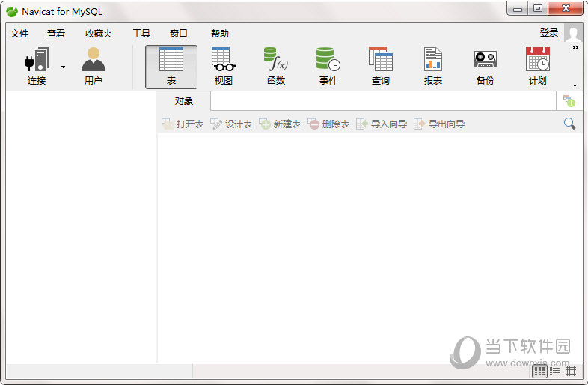588x385 pixels.
Task: Launch 导出向导 (Export Wizard)
Action: pyautogui.click(x=439, y=124)
